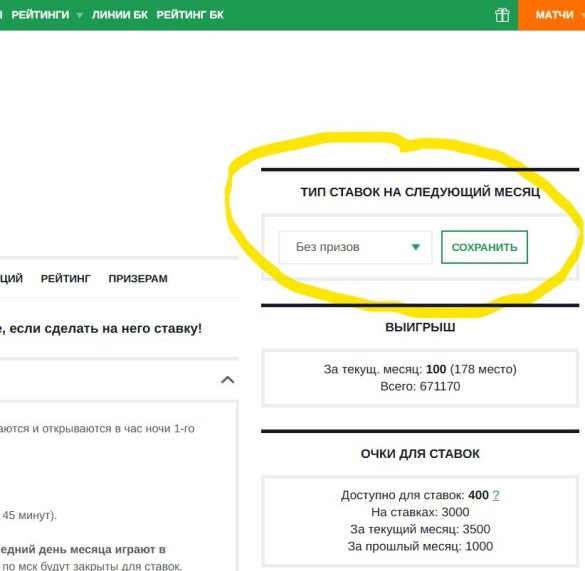Image resolution: width=585 pixels, height=571 pixels.
Task: Click the Всего: 671170 winnings total
Action: click(420, 386)
